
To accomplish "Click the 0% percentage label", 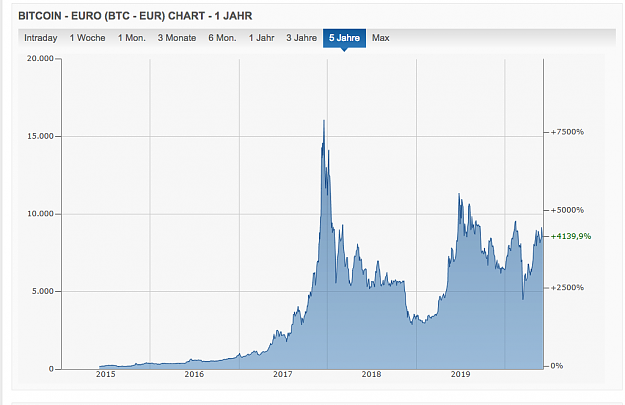I will (556, 366).
